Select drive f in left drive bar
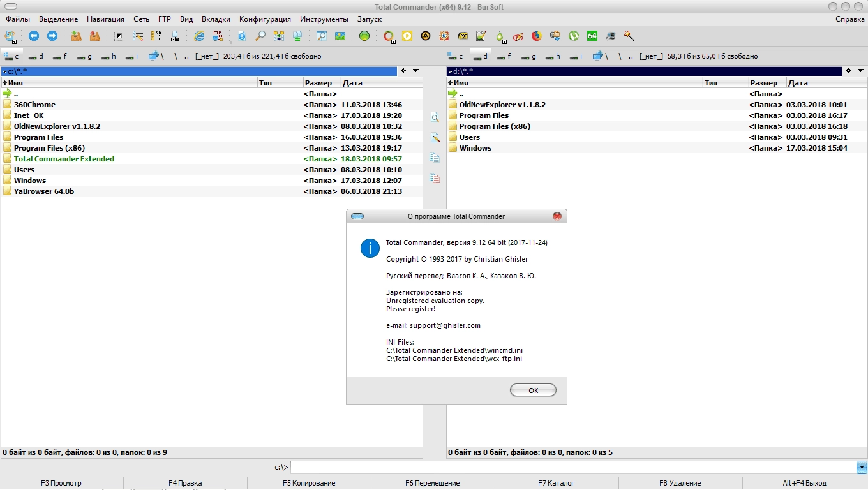 click(60, 56)
